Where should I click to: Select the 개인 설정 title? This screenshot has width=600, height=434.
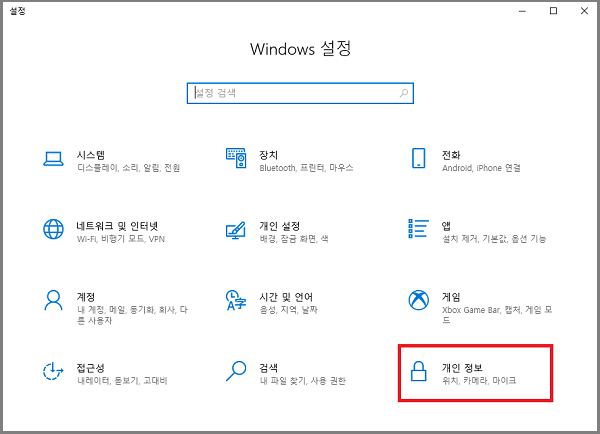pyautogui.click(x=279, y=226)
